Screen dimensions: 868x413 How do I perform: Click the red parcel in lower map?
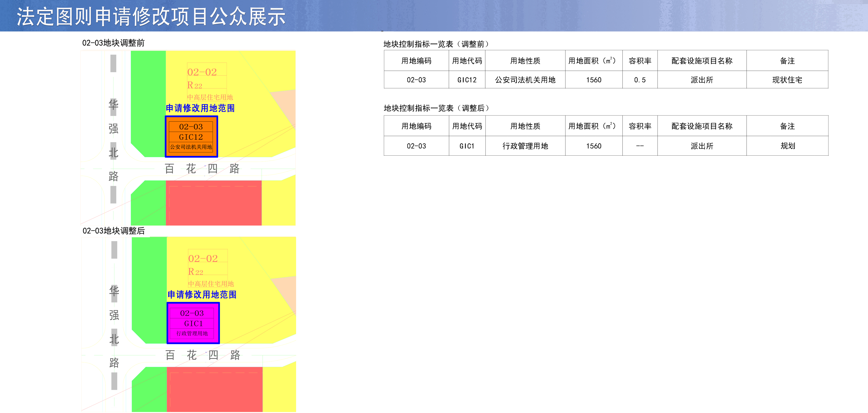pyautogui.click(x=214, y=389)
